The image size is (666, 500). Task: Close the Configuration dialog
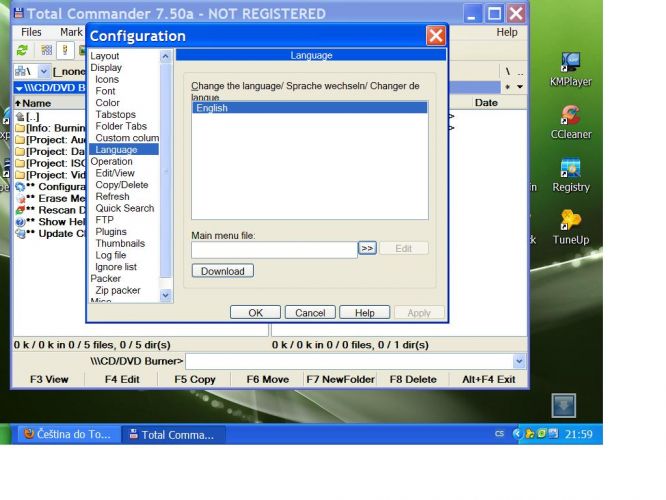pos(436,36)
